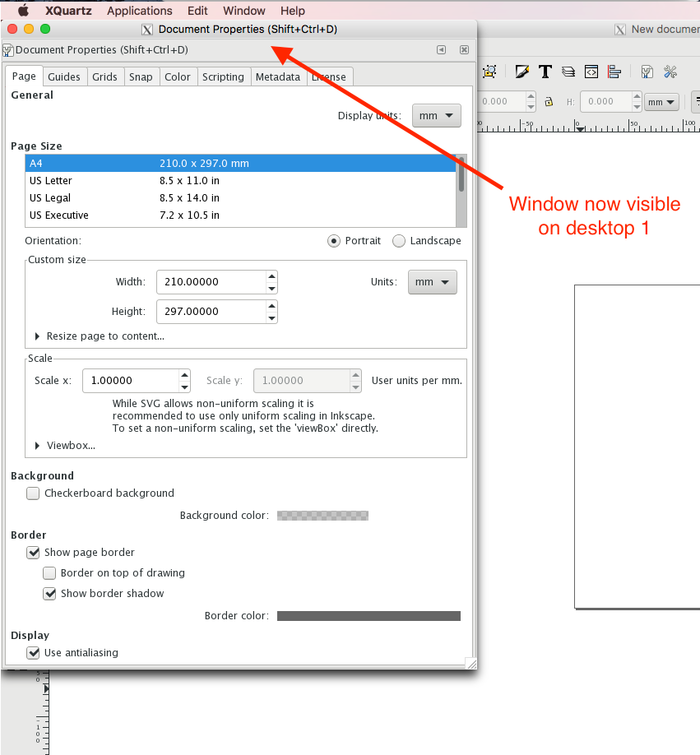Screen dimensions: 700x755
Task: Select the Calligraphy pen icon
Action: pyautogui.click(x=522, y=72)
